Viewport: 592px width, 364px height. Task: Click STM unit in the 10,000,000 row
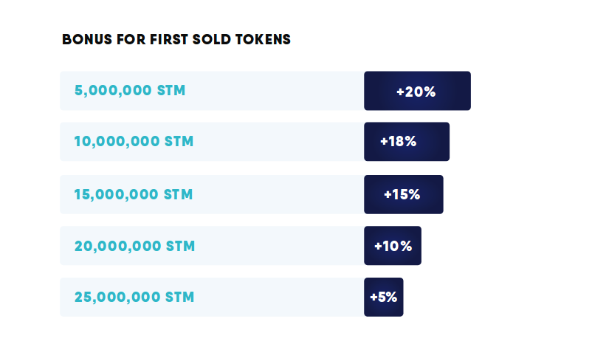(x=179, y=142)
